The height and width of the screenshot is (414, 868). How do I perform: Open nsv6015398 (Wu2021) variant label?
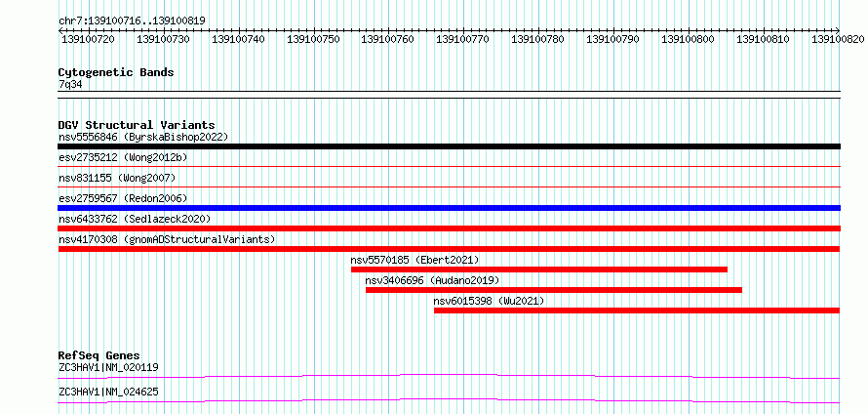pos(489,301)
